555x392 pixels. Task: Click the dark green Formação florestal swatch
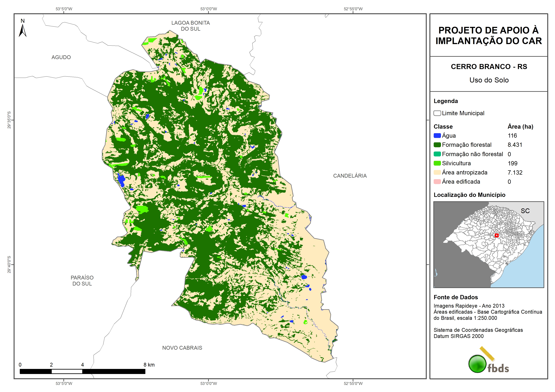tap(437, 145)
